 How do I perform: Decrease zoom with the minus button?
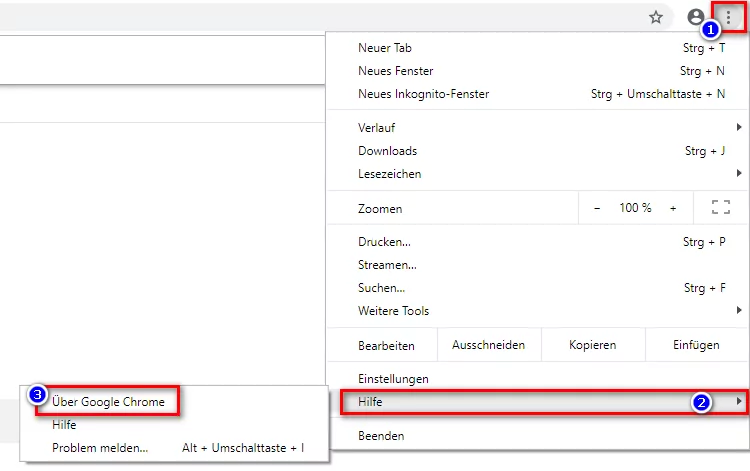point(597,208)
